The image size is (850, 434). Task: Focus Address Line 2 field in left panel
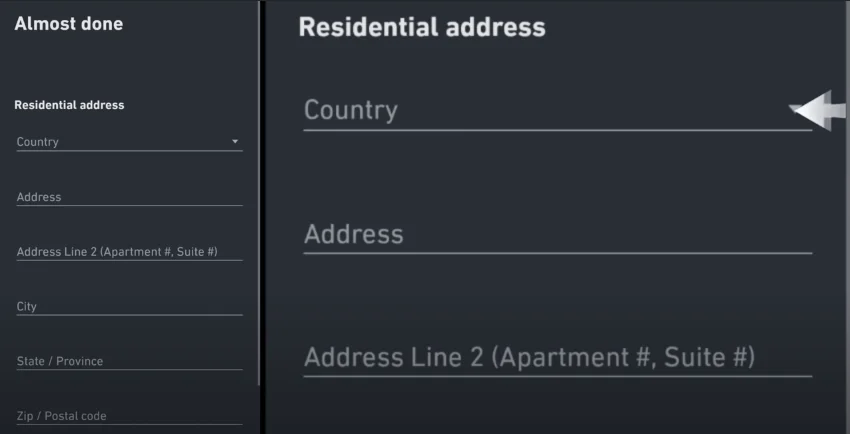coord(130,251)
